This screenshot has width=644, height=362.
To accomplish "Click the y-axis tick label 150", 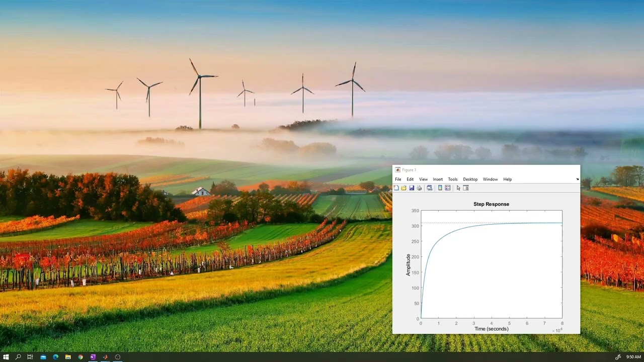I will tap(415, 273).
